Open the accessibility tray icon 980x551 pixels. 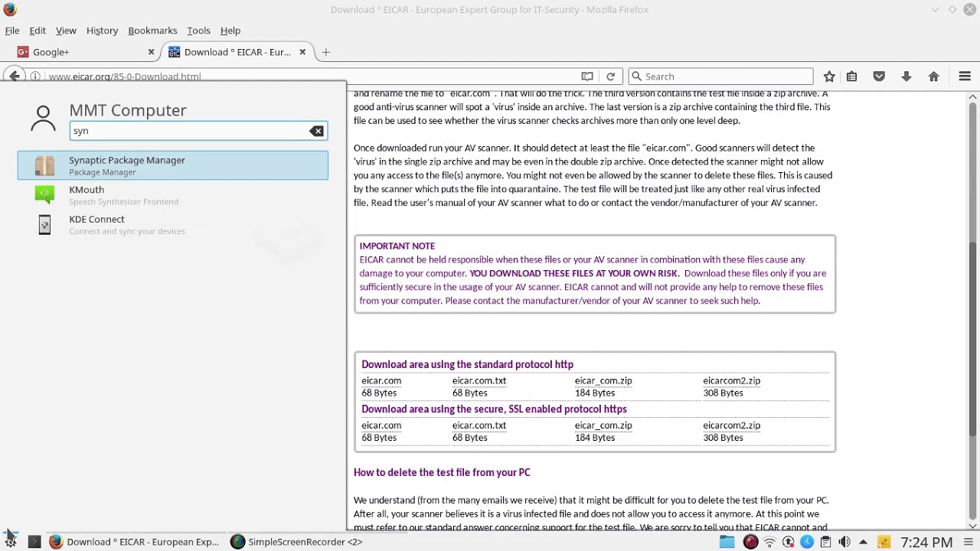807,542
